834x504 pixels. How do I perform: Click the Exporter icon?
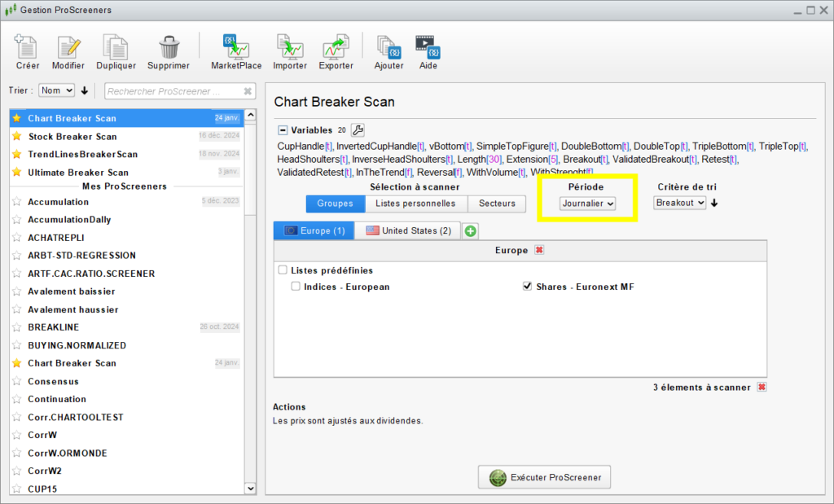pos(336,46)
